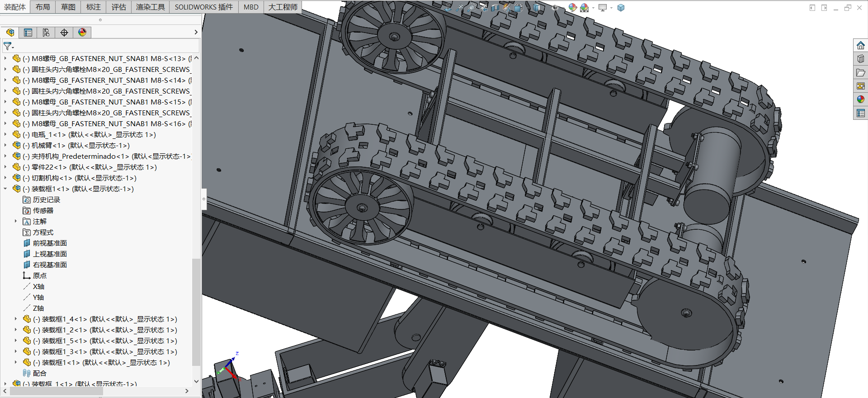
Task: Select M8螺母 NUT SNAB1 M8-S<13> item
Action: pos(107,58)
